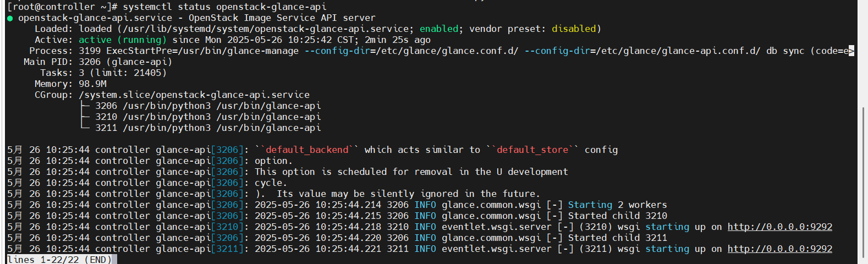The width and height of the screenshot is (868, 264).
Task: Click the blue '[3210]' PID tag in the log
Action: click(227, 227)
